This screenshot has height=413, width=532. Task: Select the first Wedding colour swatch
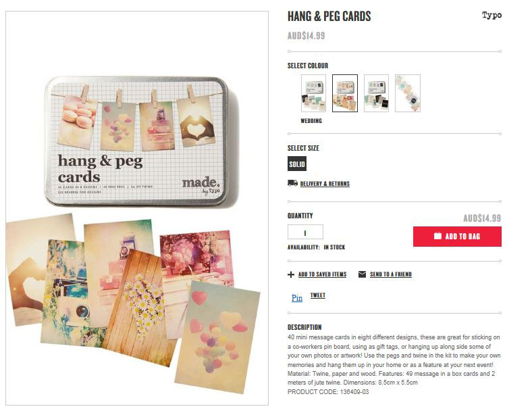[x=313, y=93]
